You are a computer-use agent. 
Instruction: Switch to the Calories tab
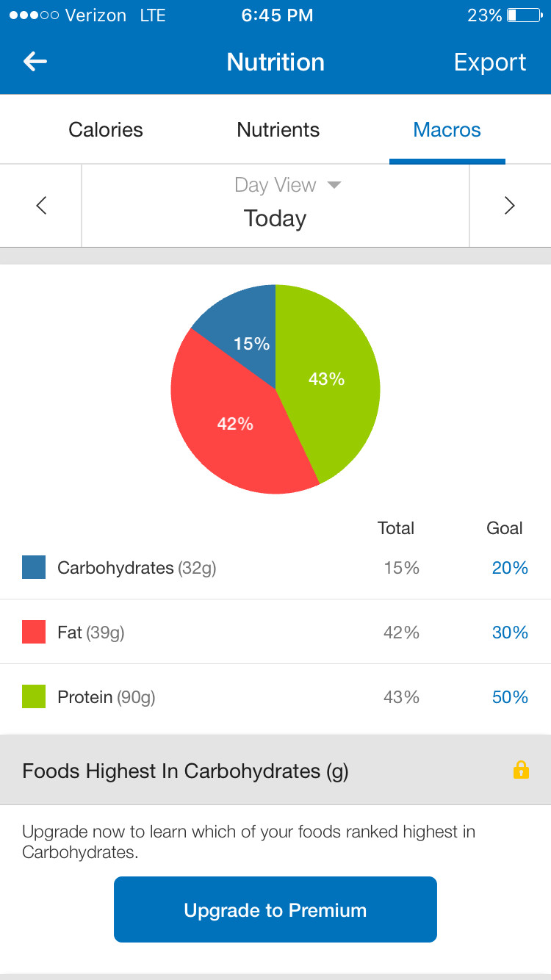pyautogui.click(x=106, y=130)
